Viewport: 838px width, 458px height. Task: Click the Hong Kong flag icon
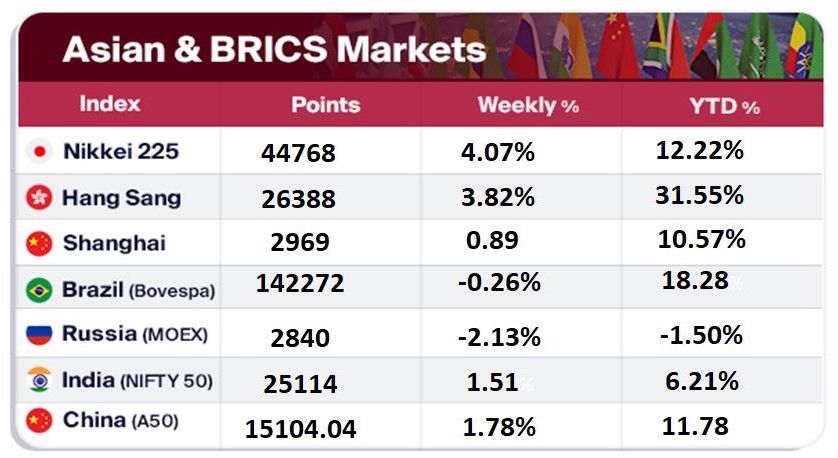click(x=40, y=198)
